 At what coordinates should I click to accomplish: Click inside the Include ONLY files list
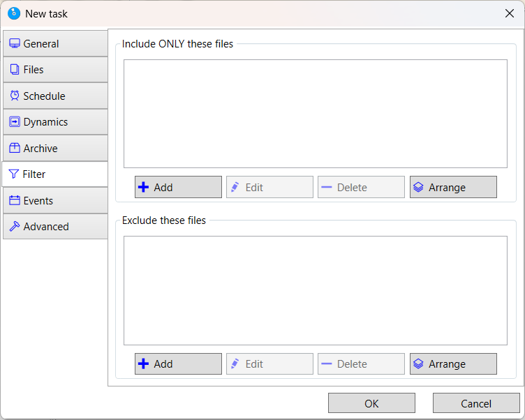pos(315,113)
